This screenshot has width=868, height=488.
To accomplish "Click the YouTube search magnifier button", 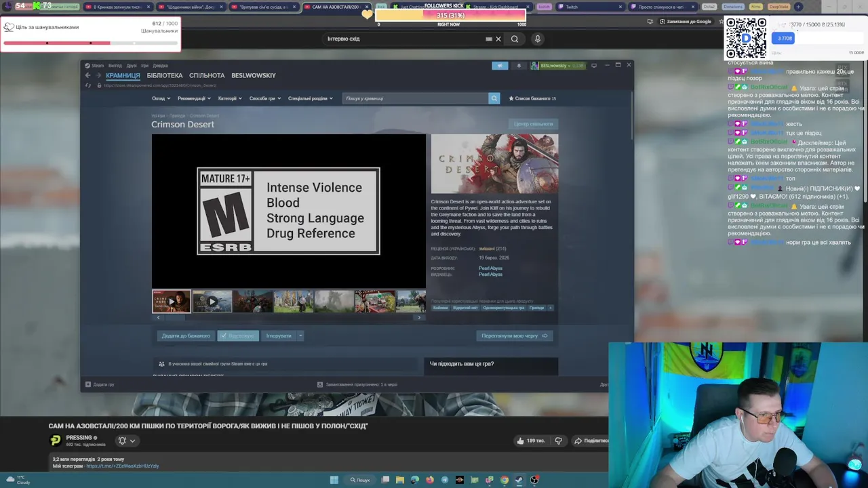I will point(515,39).
